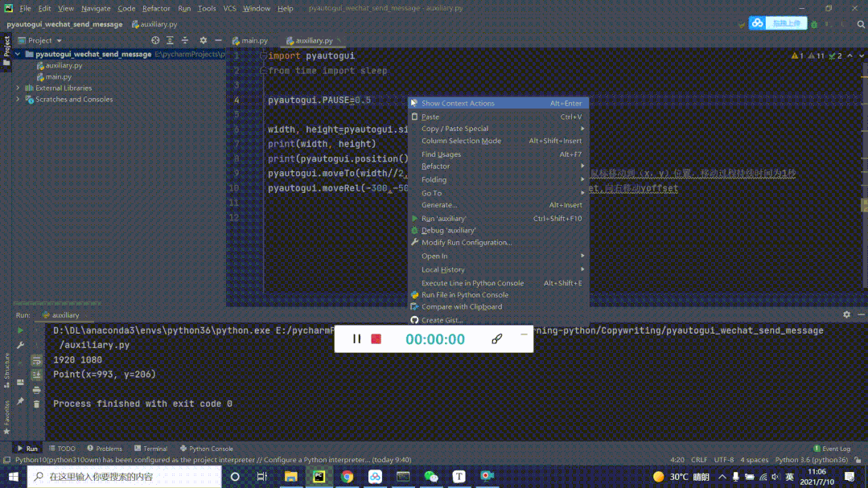
Task: Expand the External Libraries tree node
Action: pyautogui.click(x=17, y=88)
